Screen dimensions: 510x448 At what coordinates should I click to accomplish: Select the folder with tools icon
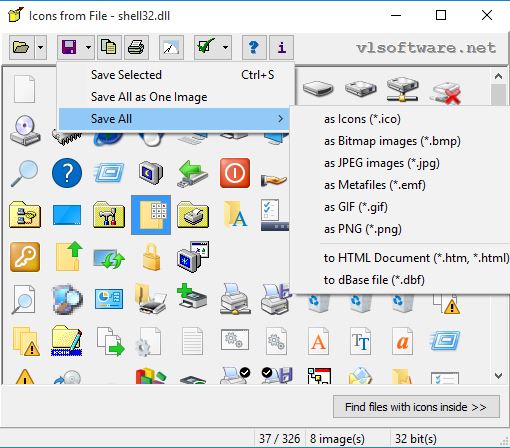coord(109,215)
